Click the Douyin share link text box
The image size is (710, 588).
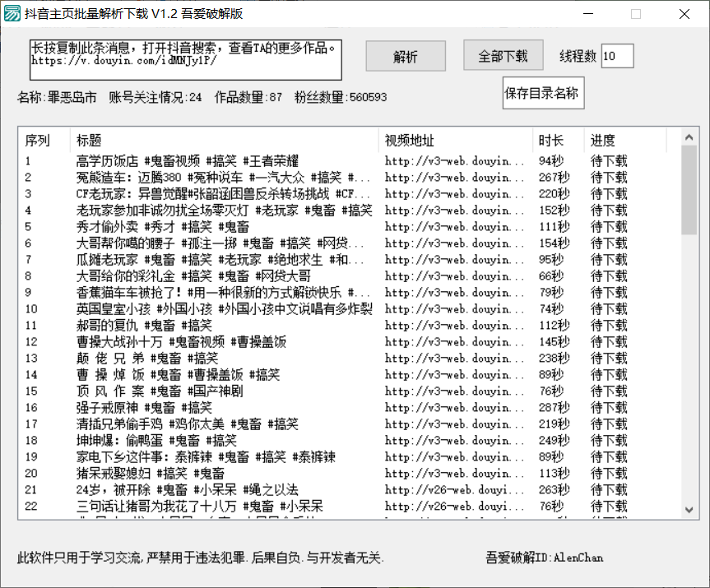coord(186,60)
